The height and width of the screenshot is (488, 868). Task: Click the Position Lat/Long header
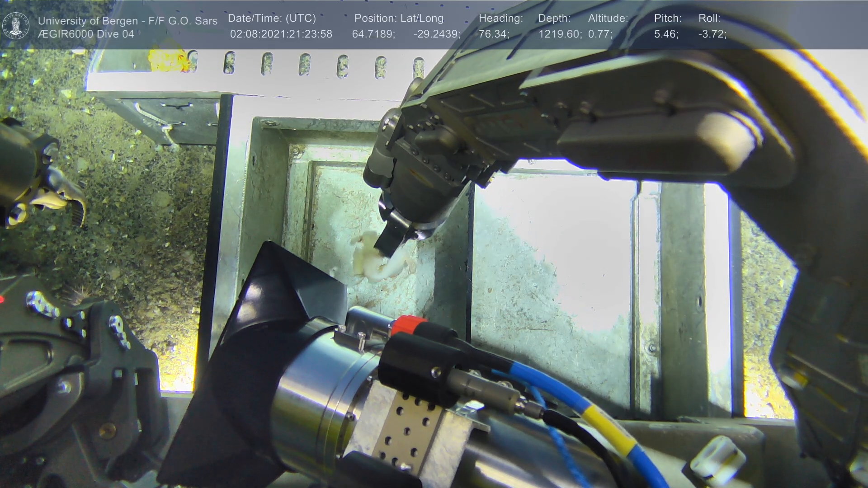(399, 19)
